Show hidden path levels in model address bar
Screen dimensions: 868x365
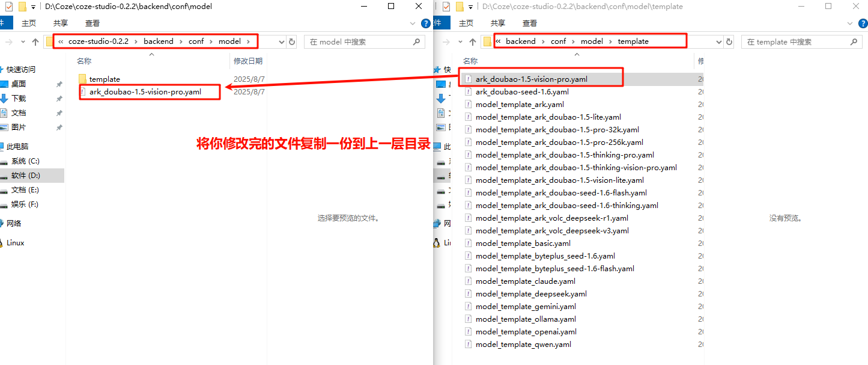[61, 41]
